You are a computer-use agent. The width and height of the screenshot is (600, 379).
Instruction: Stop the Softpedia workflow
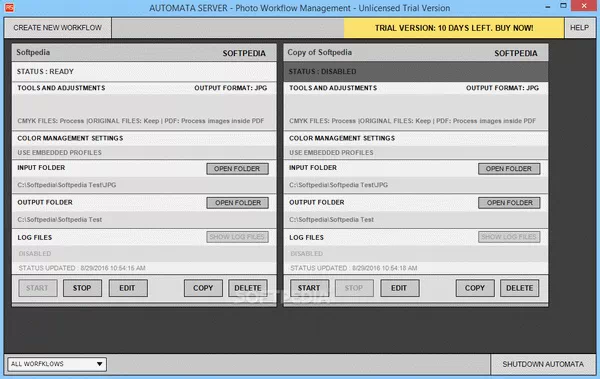[82, 288]
